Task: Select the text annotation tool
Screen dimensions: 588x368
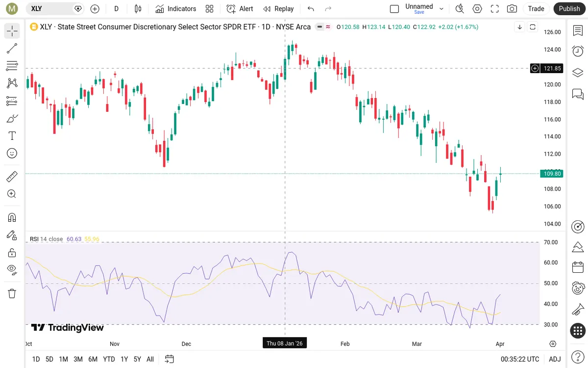Action: 12,136
